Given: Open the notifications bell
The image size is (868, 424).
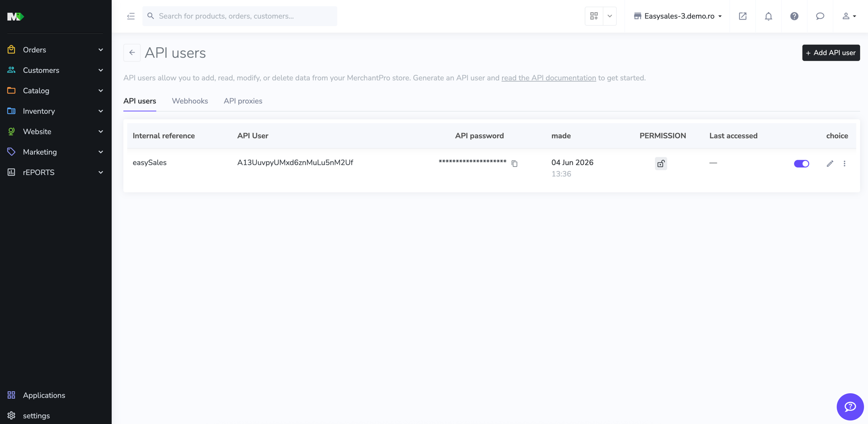Looking at the screenshot, I should point(768,16).
